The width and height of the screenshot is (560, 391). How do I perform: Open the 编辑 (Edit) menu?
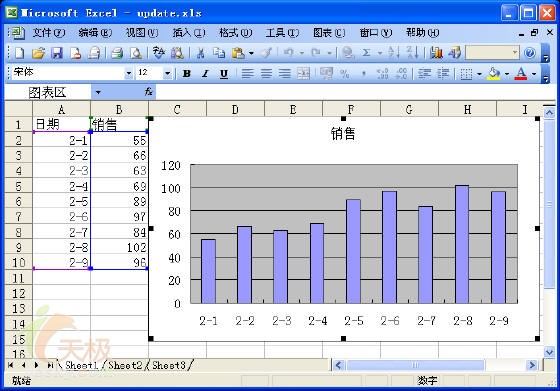tap(95, 33)
